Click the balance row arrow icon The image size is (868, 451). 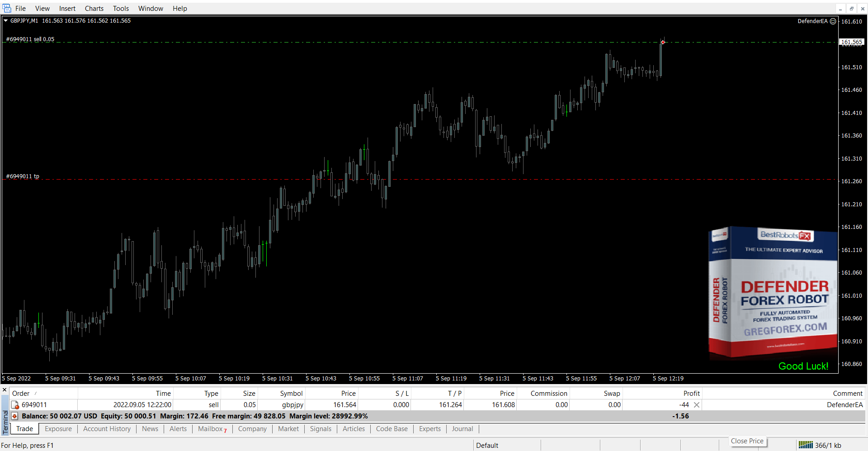pyautogui.click(x=14, y=416)
